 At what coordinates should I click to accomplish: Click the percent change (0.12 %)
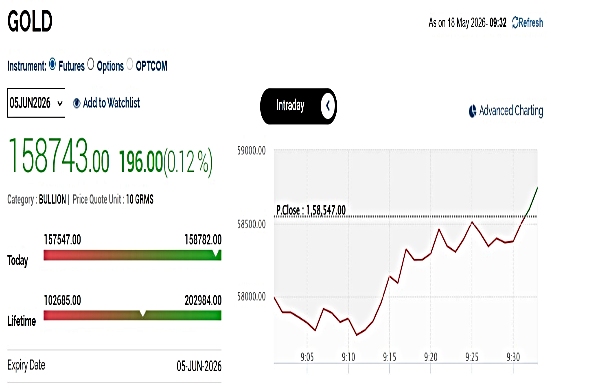[x=188, y=163]
